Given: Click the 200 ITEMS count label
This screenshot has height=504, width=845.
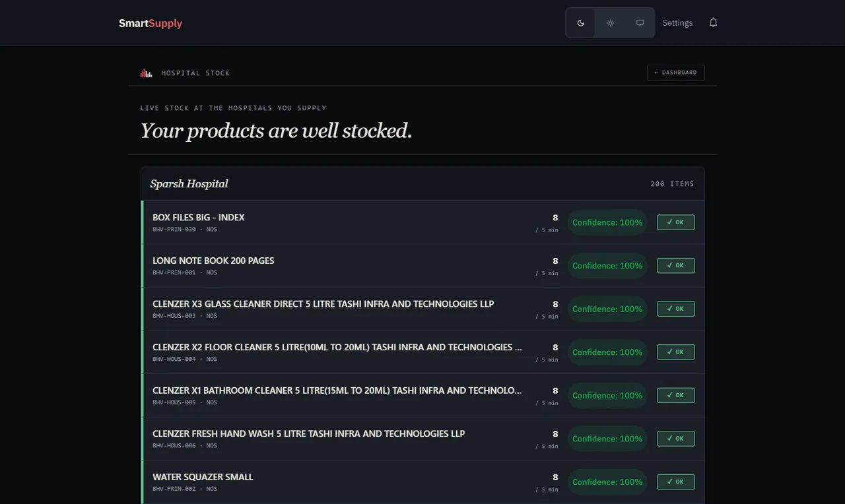Looking at the screenshot, I should click(x=672, y=184).
